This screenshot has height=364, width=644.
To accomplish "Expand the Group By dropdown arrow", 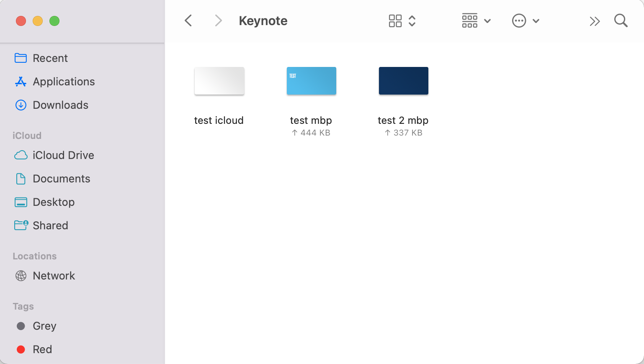I will click(x=487, y=21).
